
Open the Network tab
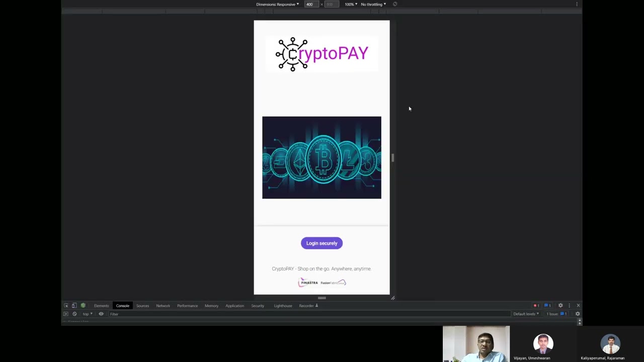(163, 306)
